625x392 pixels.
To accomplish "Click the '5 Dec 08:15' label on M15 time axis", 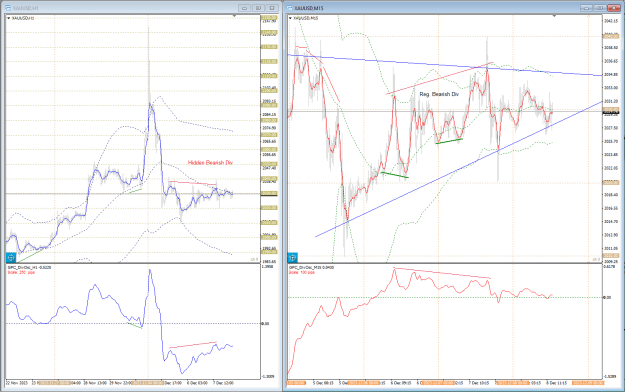I will click(x=323, y=383).
